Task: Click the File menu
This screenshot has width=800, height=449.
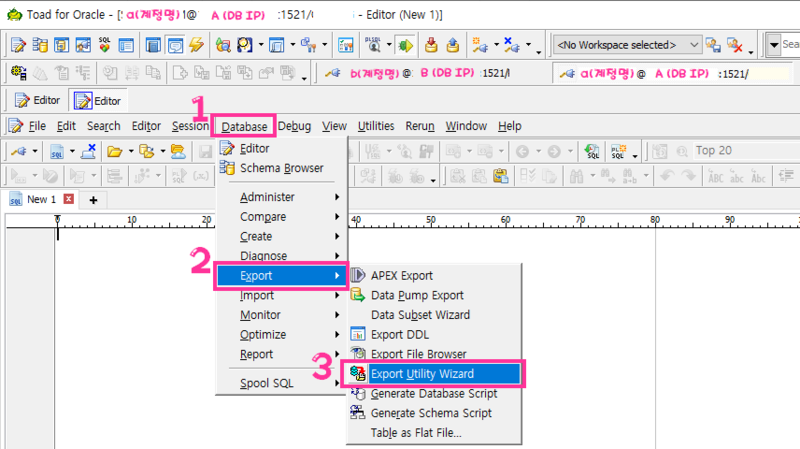Action: tap(37, 126)
